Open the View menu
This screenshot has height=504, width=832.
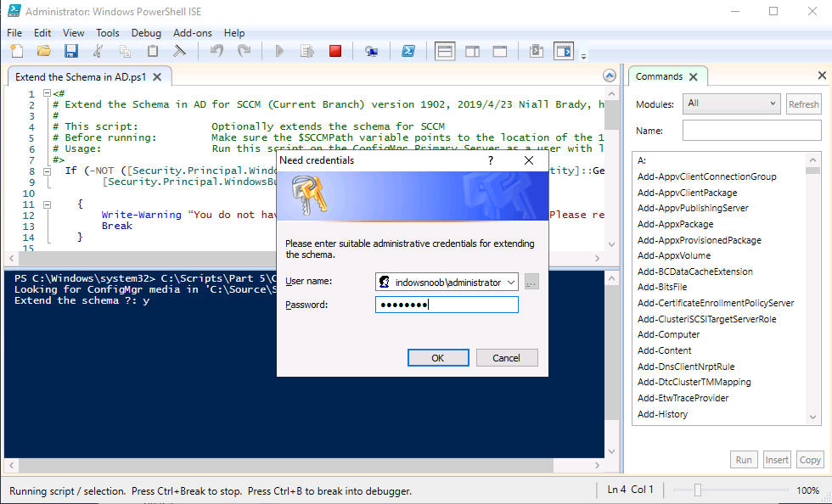coord(73,33)
